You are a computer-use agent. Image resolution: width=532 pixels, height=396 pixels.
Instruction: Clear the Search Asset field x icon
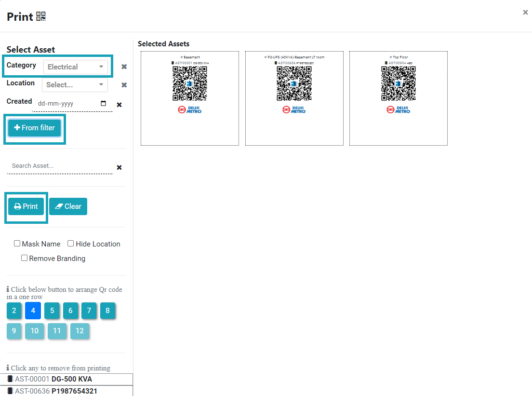coord(119,167)
